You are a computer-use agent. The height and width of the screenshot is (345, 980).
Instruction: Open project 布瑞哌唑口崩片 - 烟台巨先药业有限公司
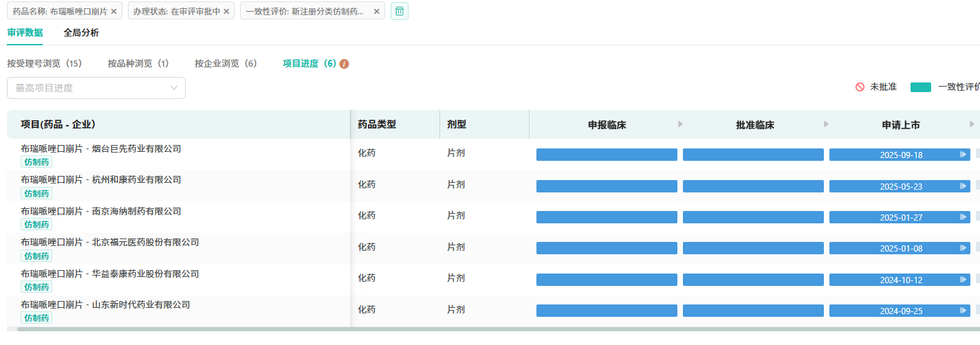pyautogui.click(x=100, y=148)
